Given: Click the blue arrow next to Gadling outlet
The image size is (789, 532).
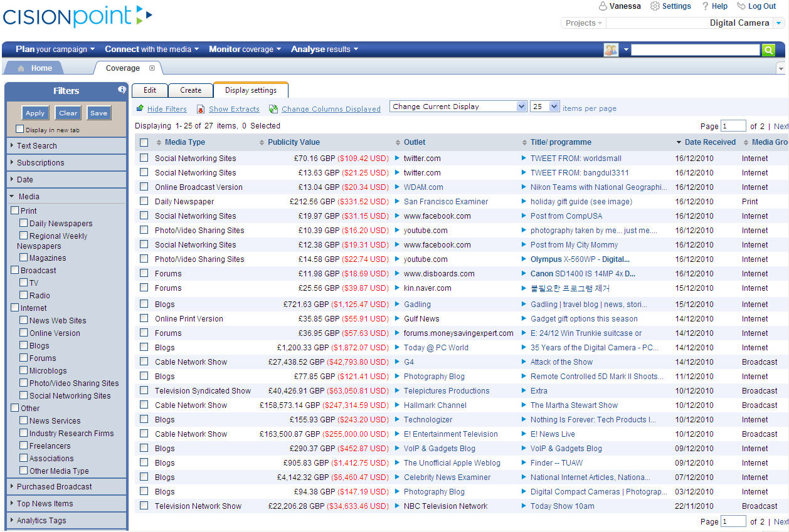Looking at the screenshot, I should click(x=397, y=304).
